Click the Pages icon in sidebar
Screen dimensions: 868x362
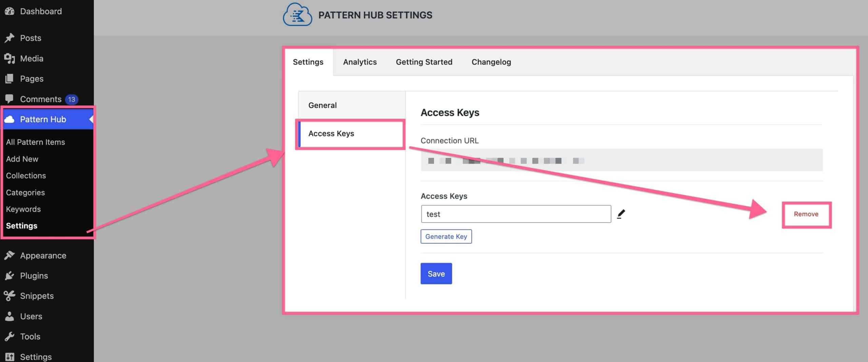tap(10, 79)
